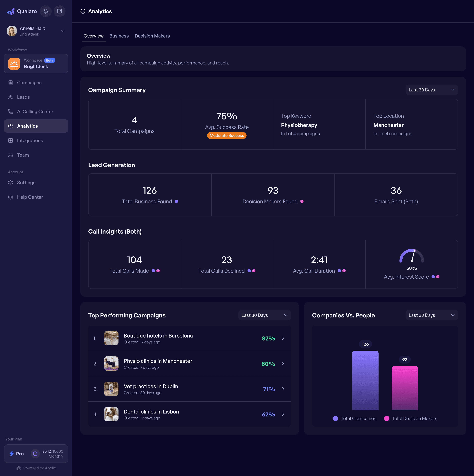Open Campaign Summary Last 30 Days dropdown
474x476 pixels.
tap(432, 90)
